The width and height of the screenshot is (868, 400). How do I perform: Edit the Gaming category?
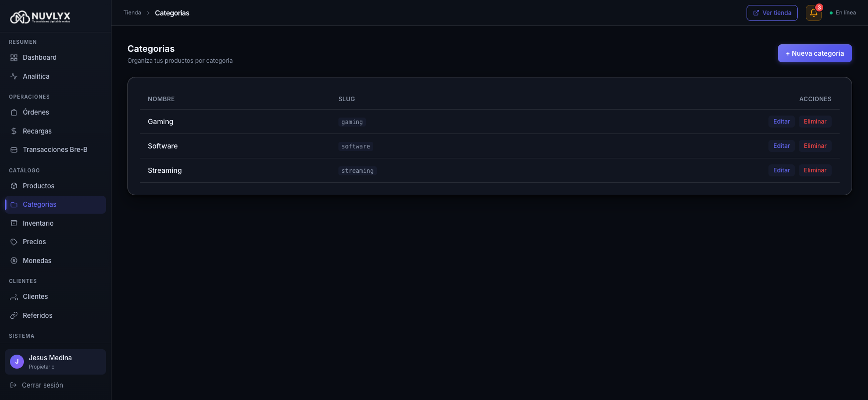(781, 122)
